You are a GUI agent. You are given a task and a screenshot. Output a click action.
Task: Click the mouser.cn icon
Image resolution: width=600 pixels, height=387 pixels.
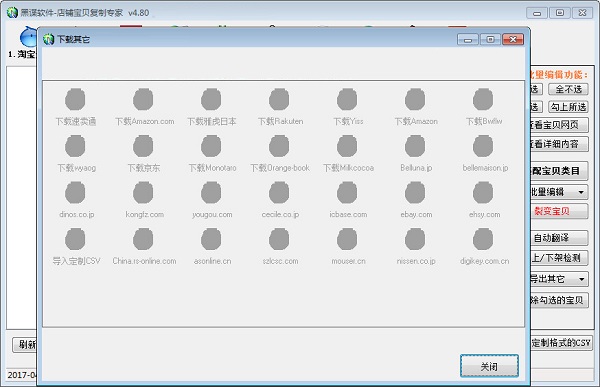(x=347, y=239)
